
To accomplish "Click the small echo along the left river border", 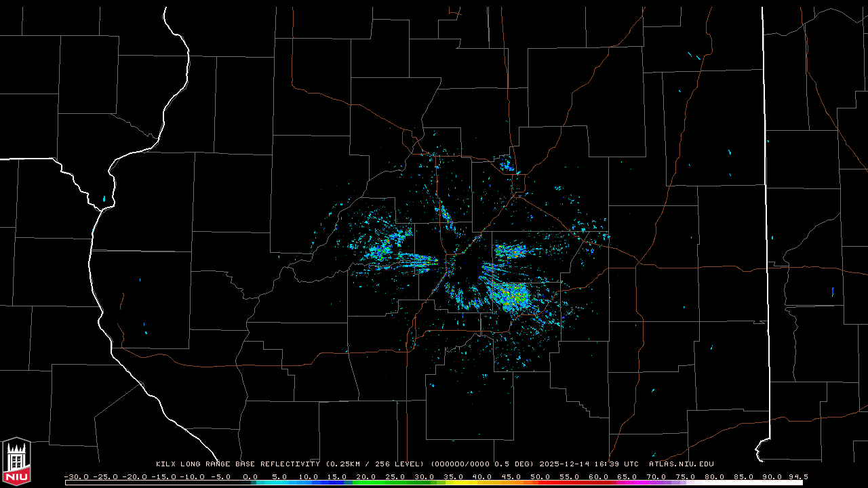I will tap(104, 199).
